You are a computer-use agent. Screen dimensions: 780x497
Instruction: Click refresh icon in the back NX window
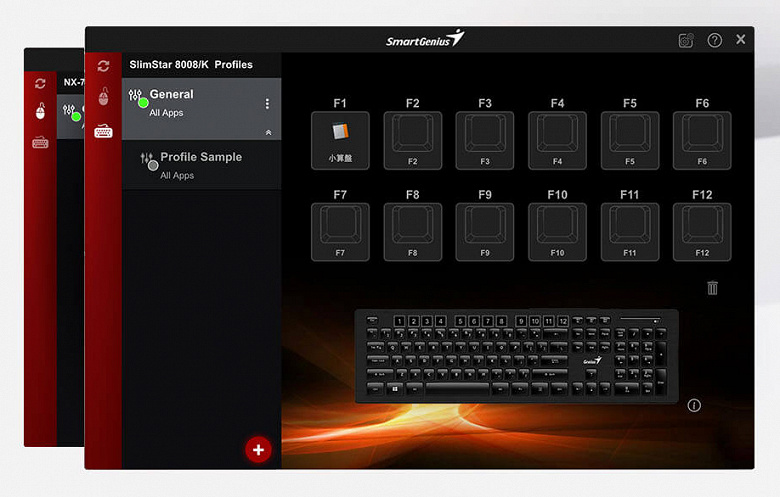[x=40, y=84]
